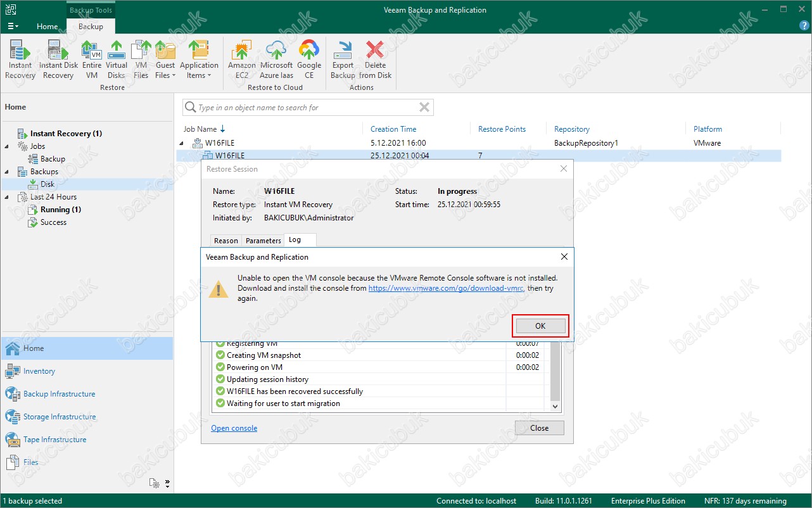
Task: Click the Repository column header
Action: (x=572, y=129)
